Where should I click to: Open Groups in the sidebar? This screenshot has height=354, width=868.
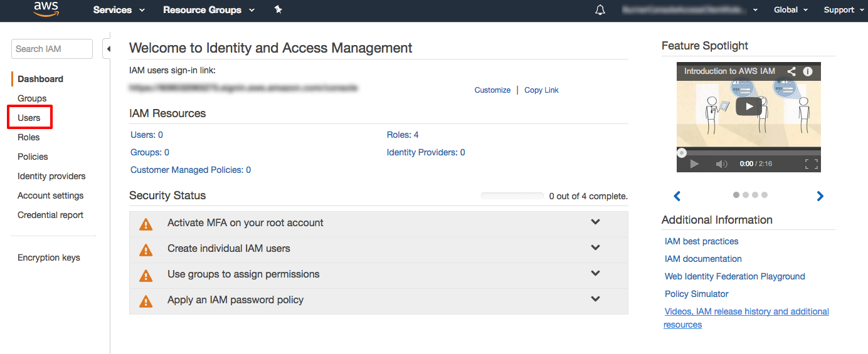click(32, 98)
